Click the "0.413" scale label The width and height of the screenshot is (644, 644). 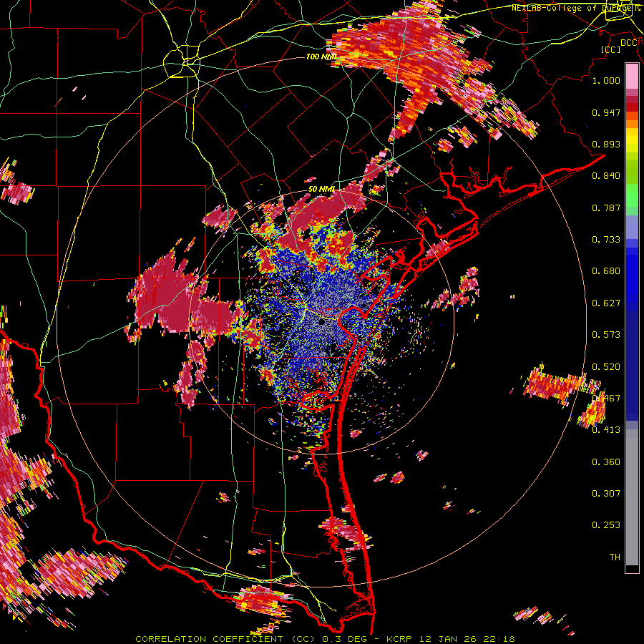tap(606, 430)
